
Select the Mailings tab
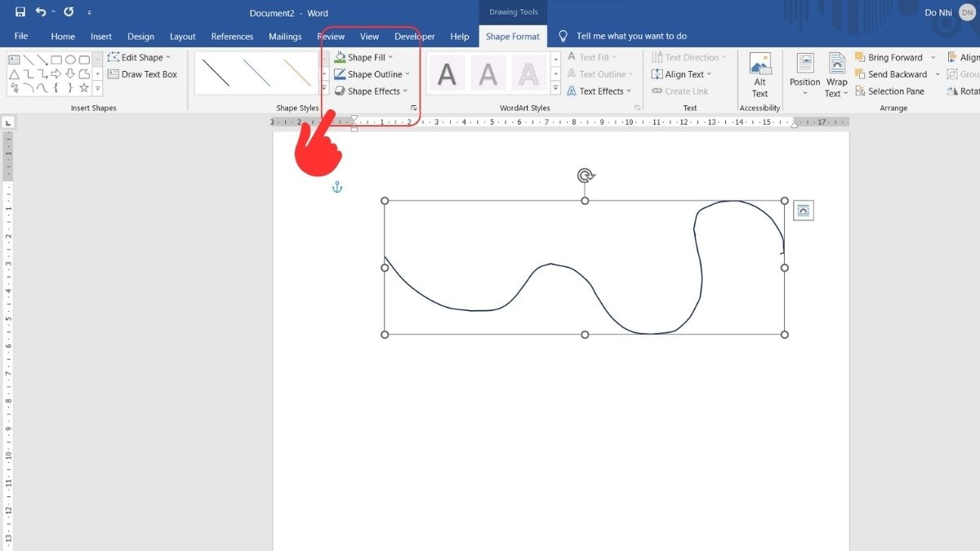coord(285,36)
